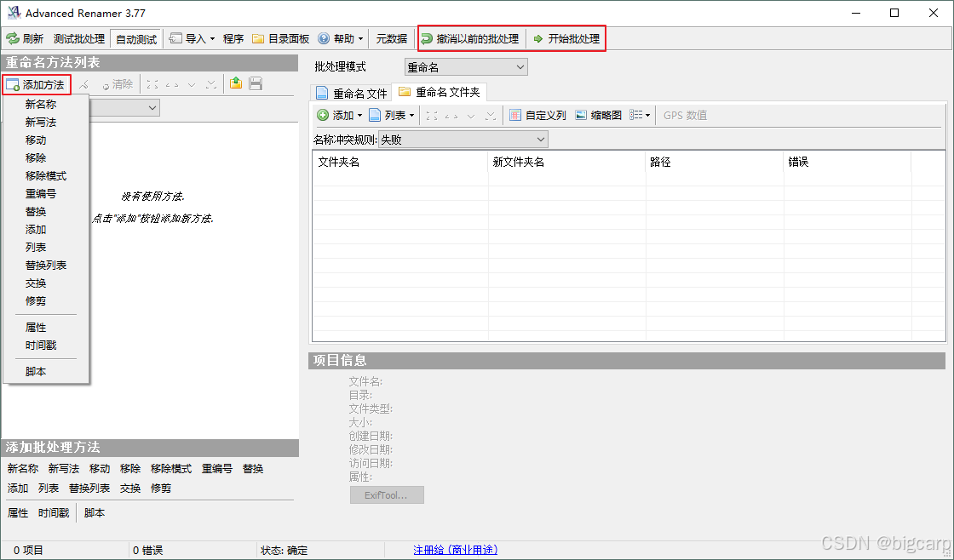Click GPS 数值 toolbar item
This screenshot has width=954, height=560.
(685, 115)
